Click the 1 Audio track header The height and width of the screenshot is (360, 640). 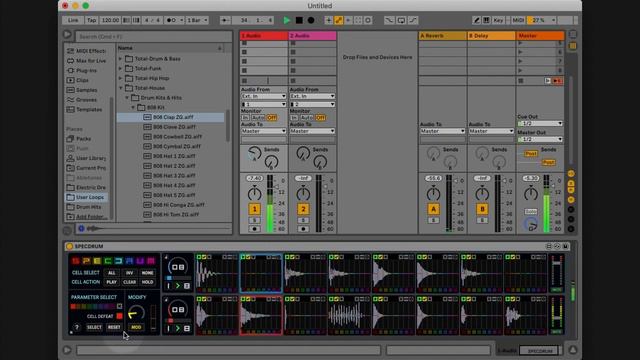click(264, 36)
